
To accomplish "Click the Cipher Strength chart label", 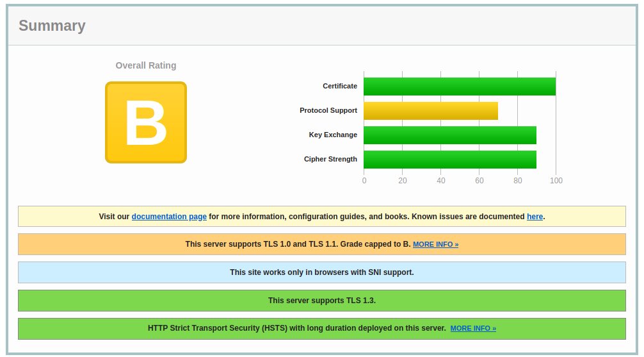I will coord(330,159).
